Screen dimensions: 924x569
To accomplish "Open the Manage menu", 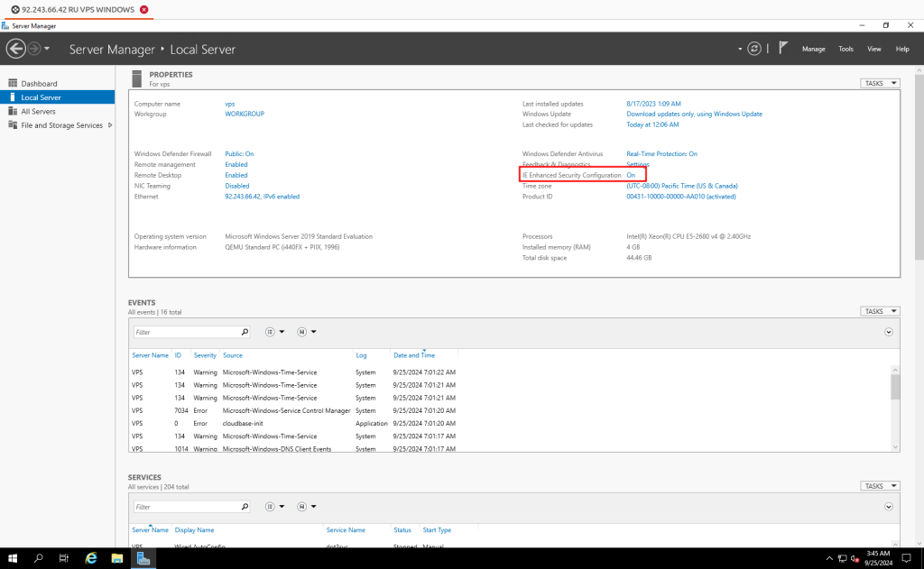I will click(x=813, y=49).
